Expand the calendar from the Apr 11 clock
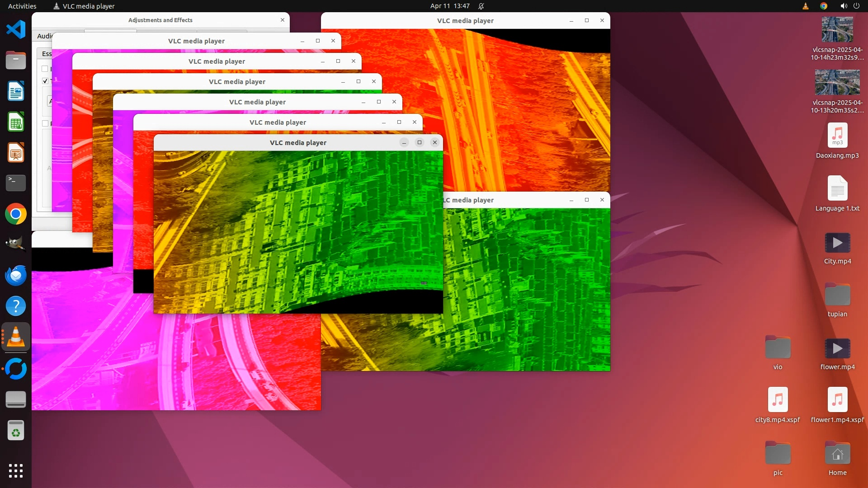Viewport: 868px width, 488px height. pyautogui.click(x=449, y=6)
